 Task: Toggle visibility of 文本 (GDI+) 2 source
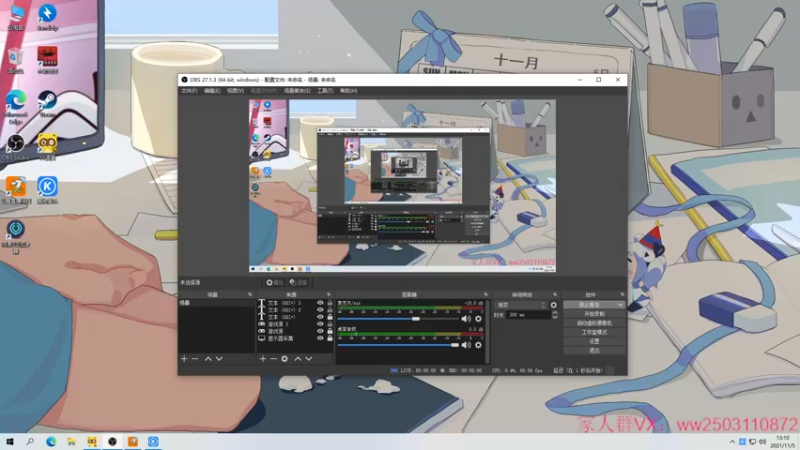click(x=320, y=310)
